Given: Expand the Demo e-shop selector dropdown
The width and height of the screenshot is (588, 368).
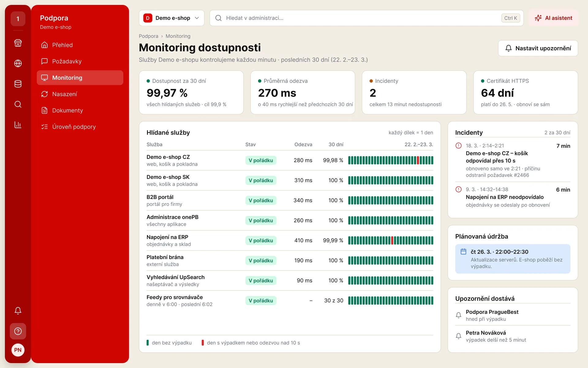Looking at the screenshot, I should (x=171, y=18).
